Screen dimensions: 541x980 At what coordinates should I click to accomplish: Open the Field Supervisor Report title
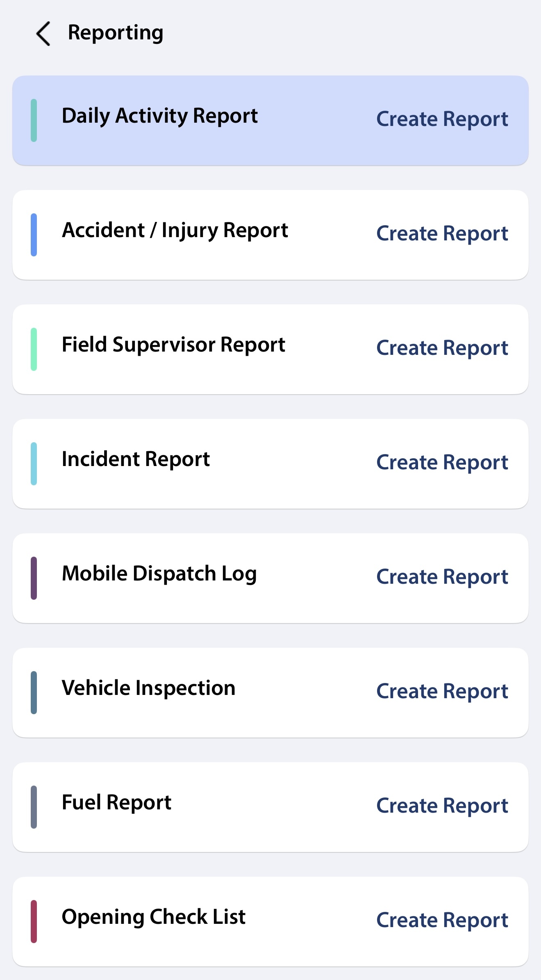coord(173,345)
